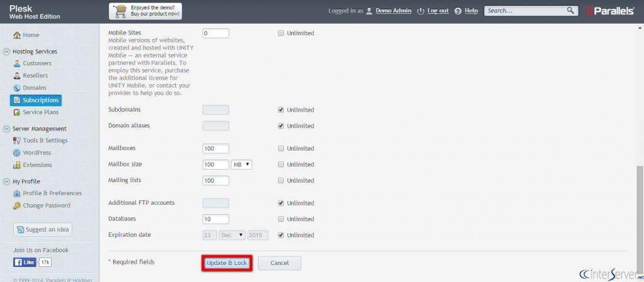Click the Mailboxes value field
The width and height of the screenshot is (644, 282).
pyautogui.click(x=216, y=148)
